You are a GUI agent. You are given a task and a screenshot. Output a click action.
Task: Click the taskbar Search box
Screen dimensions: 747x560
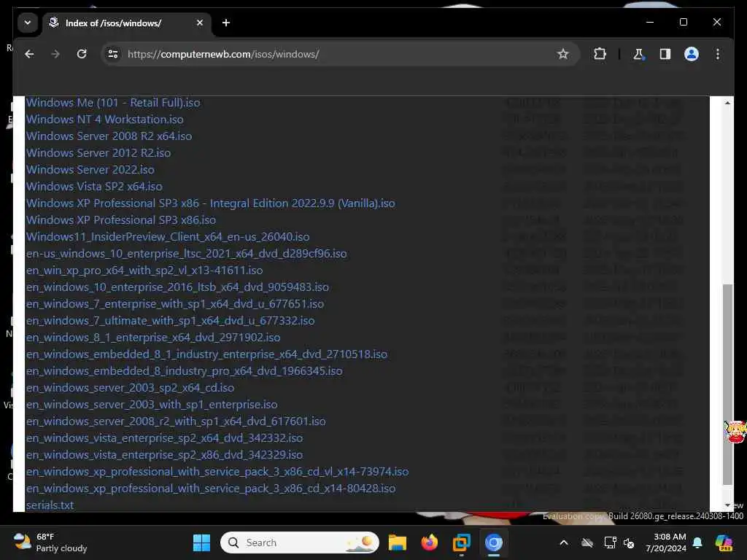(300, 542)
